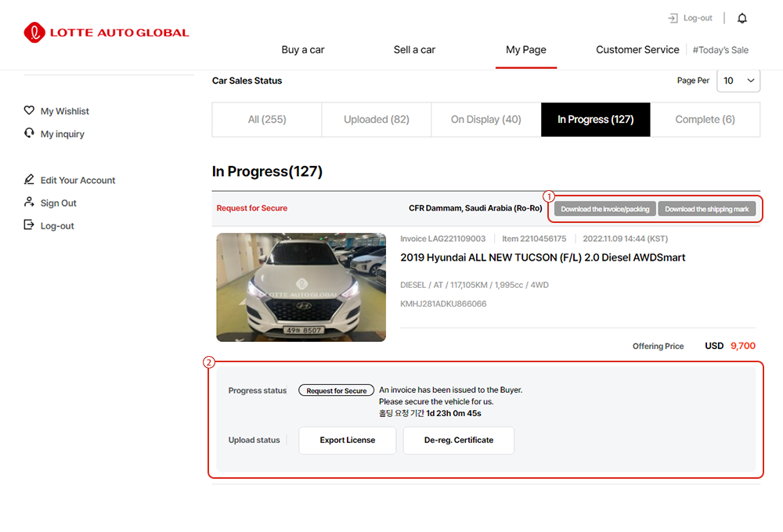Go to My Page menu
Image resolution: width=783 pixels, height=532 pixels.
[526, 50]
